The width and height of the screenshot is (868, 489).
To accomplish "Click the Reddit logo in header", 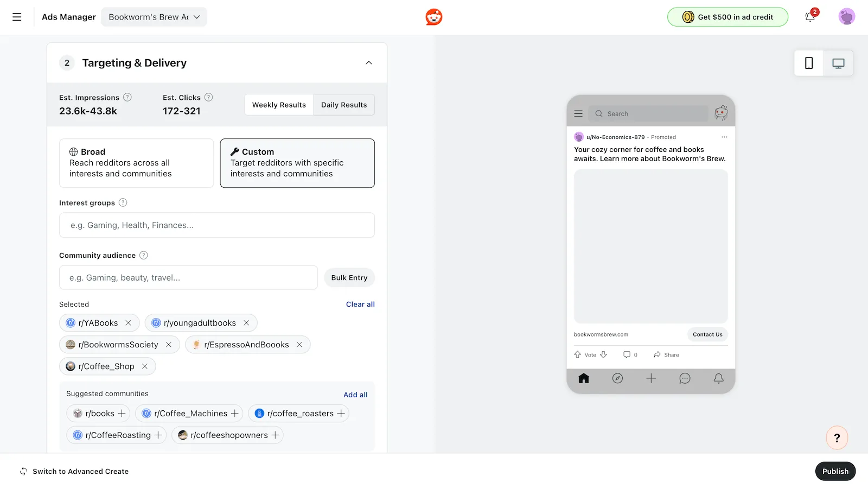I will (434, 17).
